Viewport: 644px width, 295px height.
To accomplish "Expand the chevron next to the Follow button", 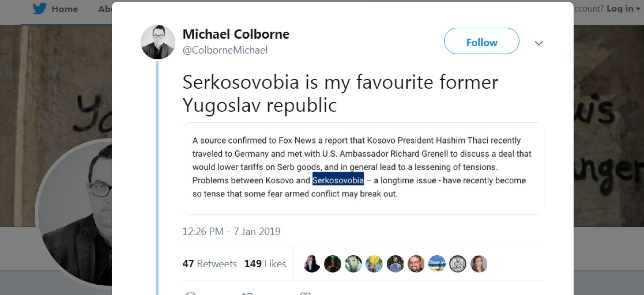I will pos(539,43).
